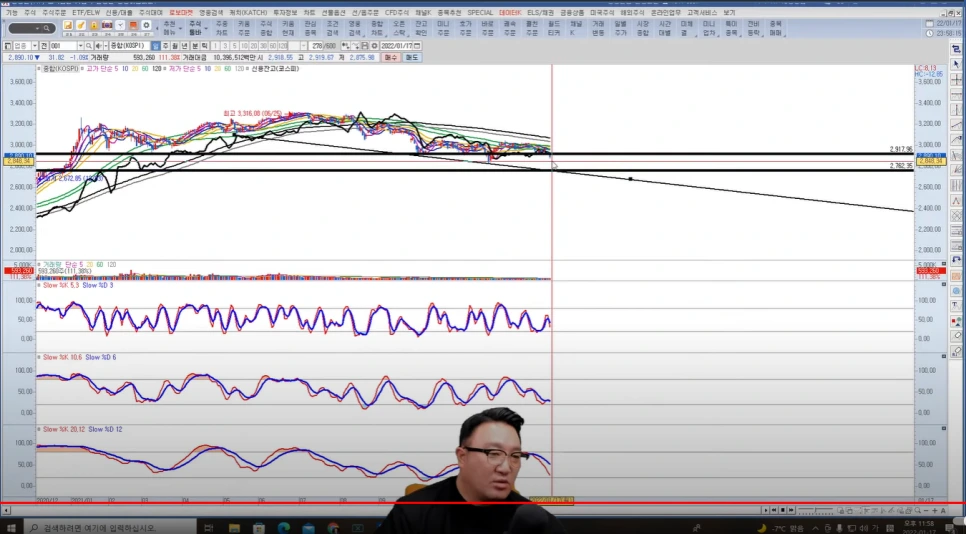Select the crosshair tool in right toolbar
Image resolution: width=966 pixels, height=534 pixels.
click(956, 79)
